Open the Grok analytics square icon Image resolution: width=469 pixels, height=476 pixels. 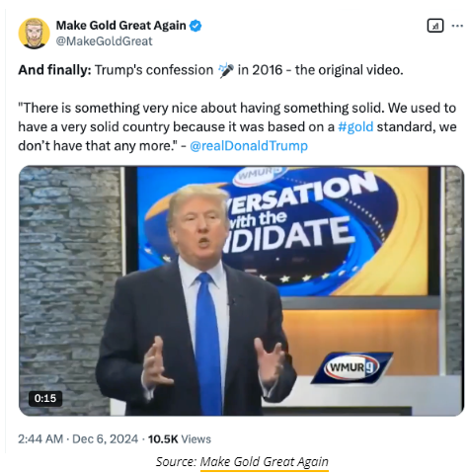pyautogui.click(x=435, y=26)
